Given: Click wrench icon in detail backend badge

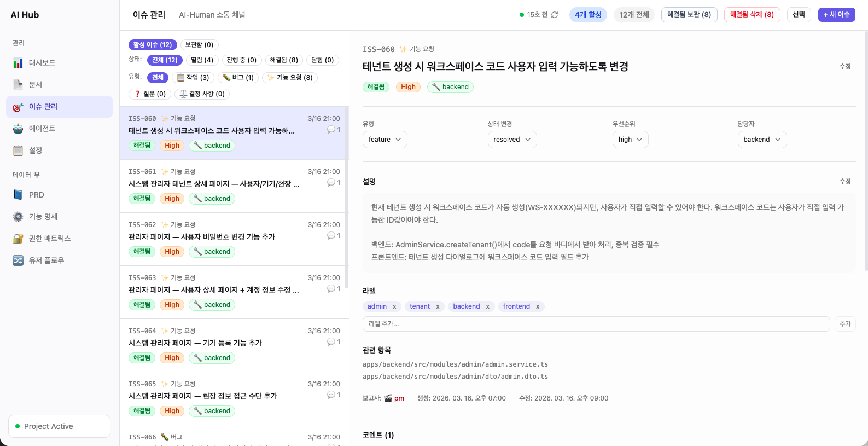Looking at the screenshot, I should (x=436, y=86).
